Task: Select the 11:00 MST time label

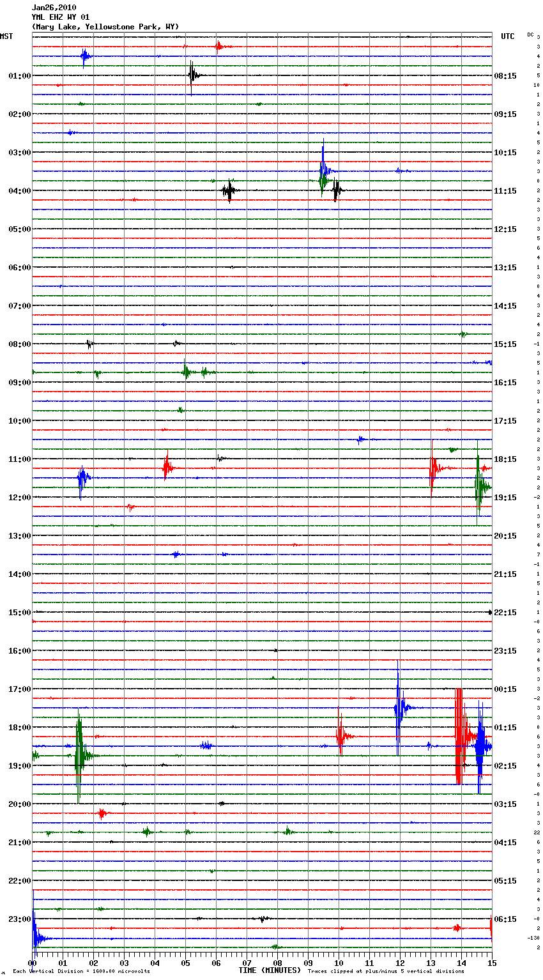Action: [x=19, y=459]
